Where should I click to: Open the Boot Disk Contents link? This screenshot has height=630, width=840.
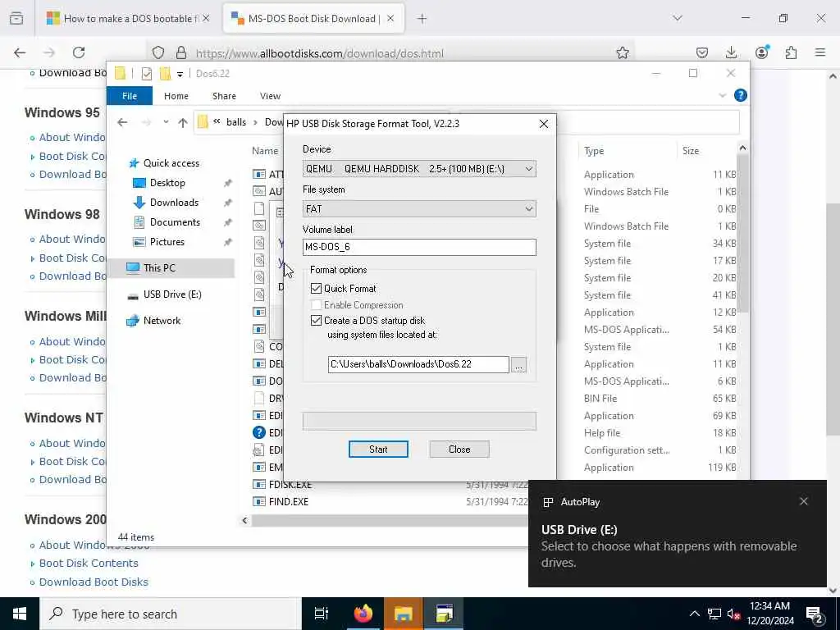point(89,563)
